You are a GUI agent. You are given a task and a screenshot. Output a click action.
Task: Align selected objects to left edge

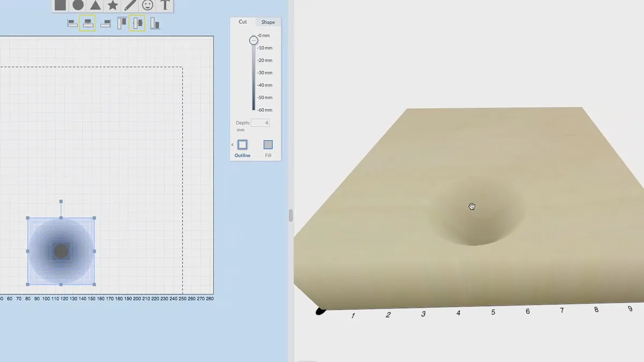(x=72, y=23)
